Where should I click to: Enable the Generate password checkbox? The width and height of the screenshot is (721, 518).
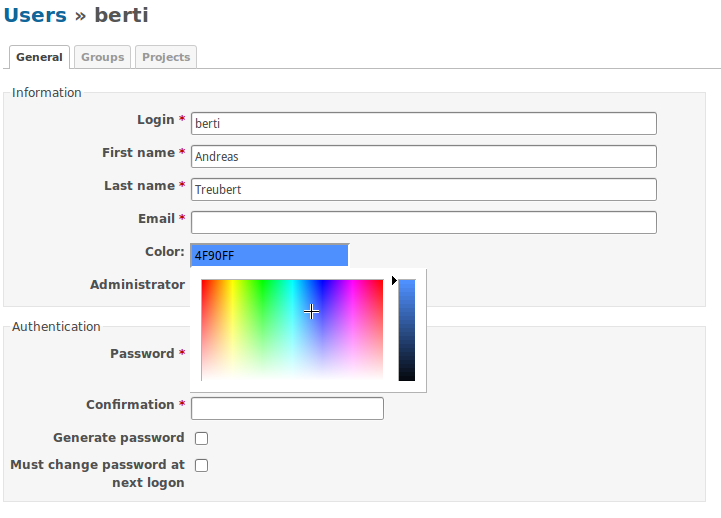tap(201, 438)
